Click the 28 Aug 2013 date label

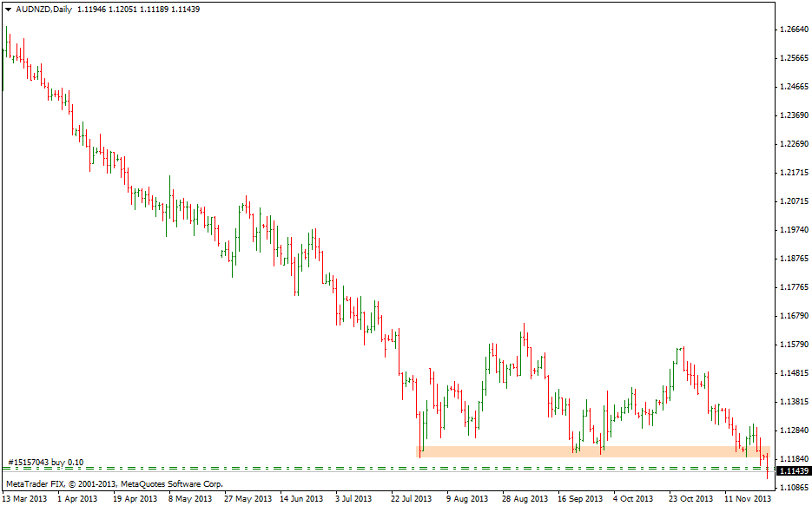524,499
